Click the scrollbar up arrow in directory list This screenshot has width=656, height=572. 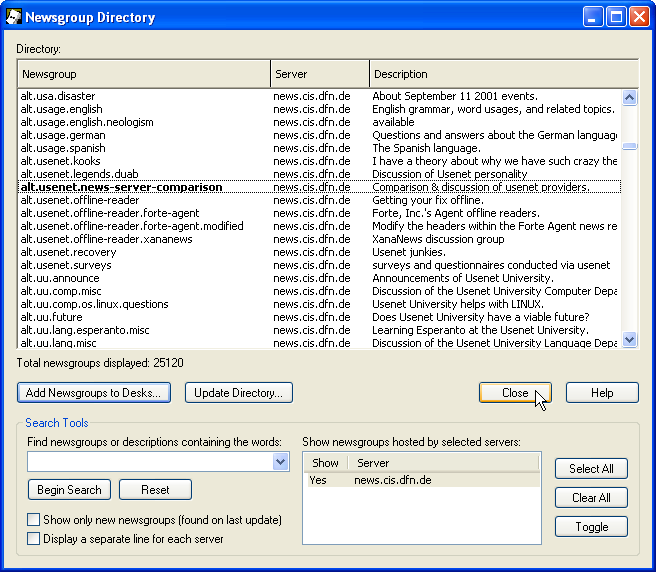coord(630,97)
